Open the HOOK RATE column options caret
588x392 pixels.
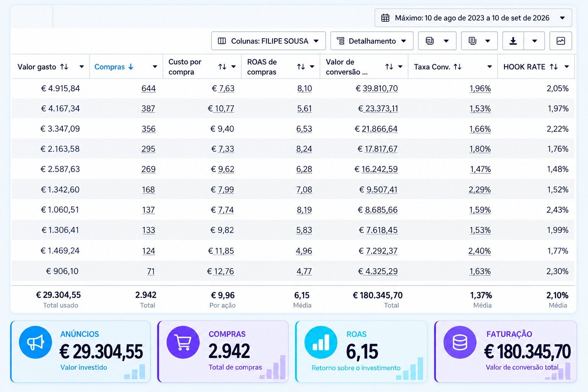click(567, 67)
